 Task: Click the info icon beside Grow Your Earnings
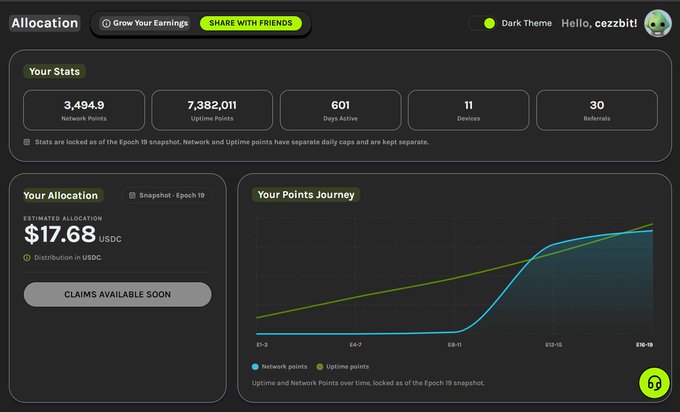click(106, 23)
